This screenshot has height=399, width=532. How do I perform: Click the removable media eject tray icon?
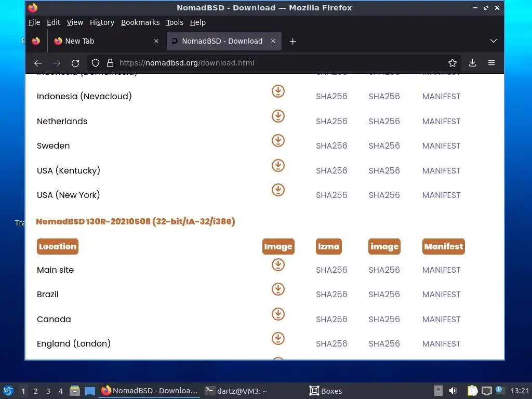438,391
